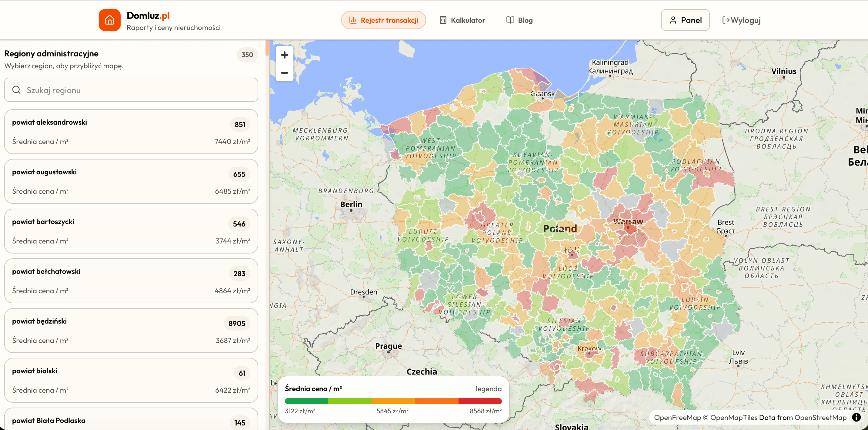
Task: Open the Rejestr transakcji tab
Action: pos(383,20)
